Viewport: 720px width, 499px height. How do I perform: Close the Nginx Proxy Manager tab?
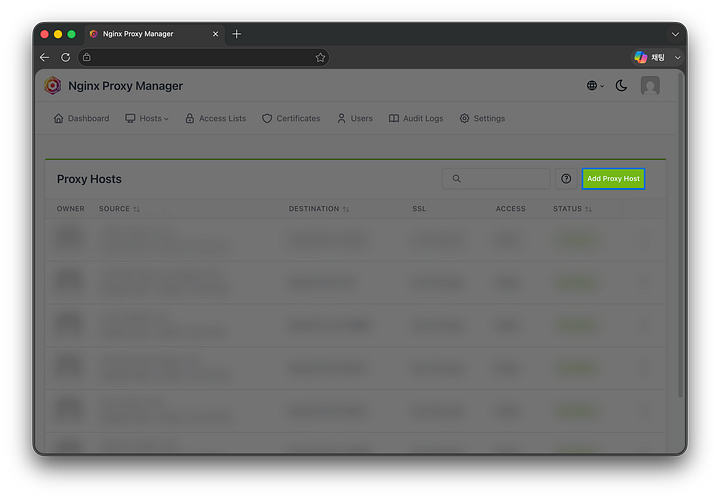(x=215, y=34)
